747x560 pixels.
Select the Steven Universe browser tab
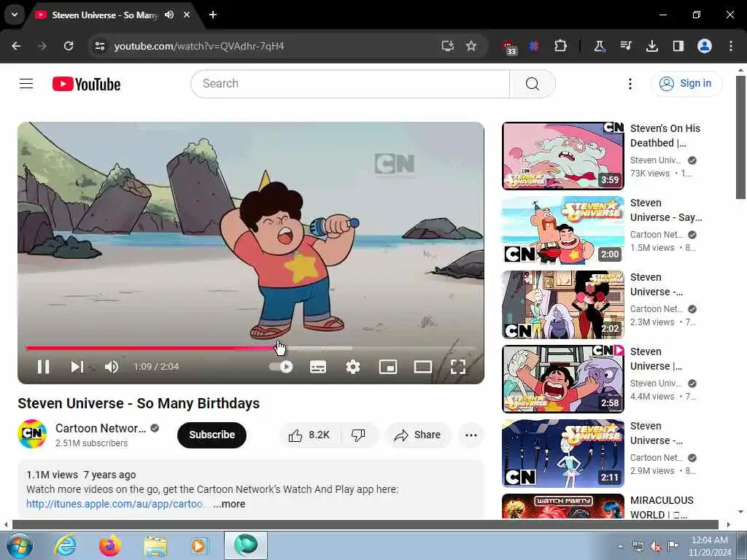click(x=105, y=15)
